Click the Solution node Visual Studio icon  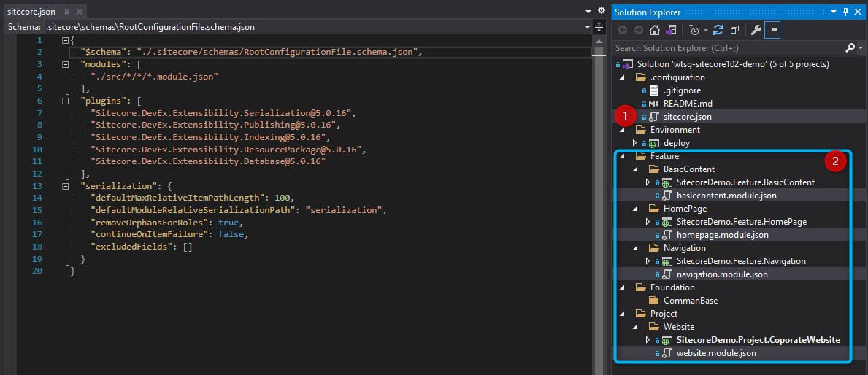point(628,64)
